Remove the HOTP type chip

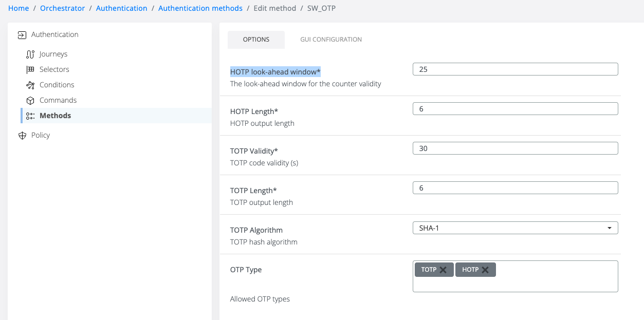coord(485,269)
